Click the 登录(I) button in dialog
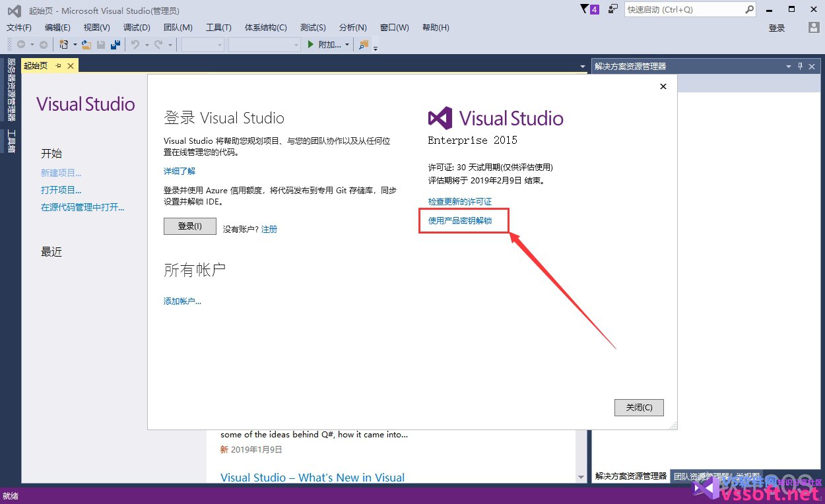This screenshot has height=504, width=825. click(190, 226)
